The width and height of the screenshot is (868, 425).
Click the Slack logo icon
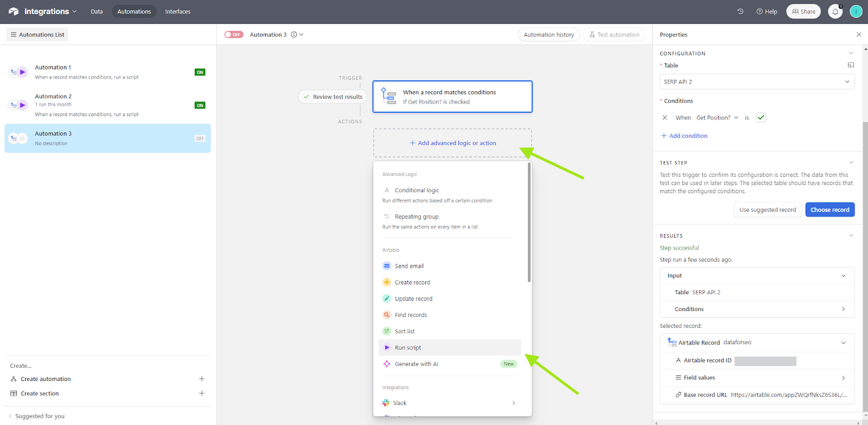[x=386, y=403]
